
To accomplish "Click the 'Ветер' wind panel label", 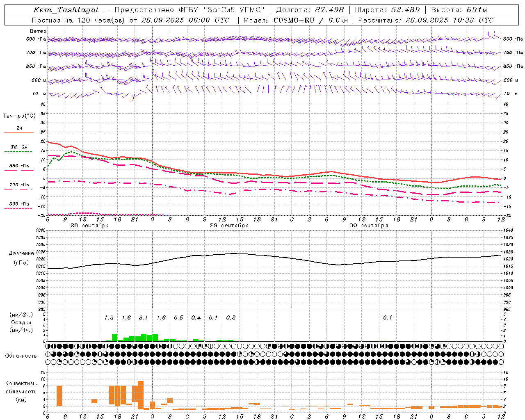I will coord(38,31).
